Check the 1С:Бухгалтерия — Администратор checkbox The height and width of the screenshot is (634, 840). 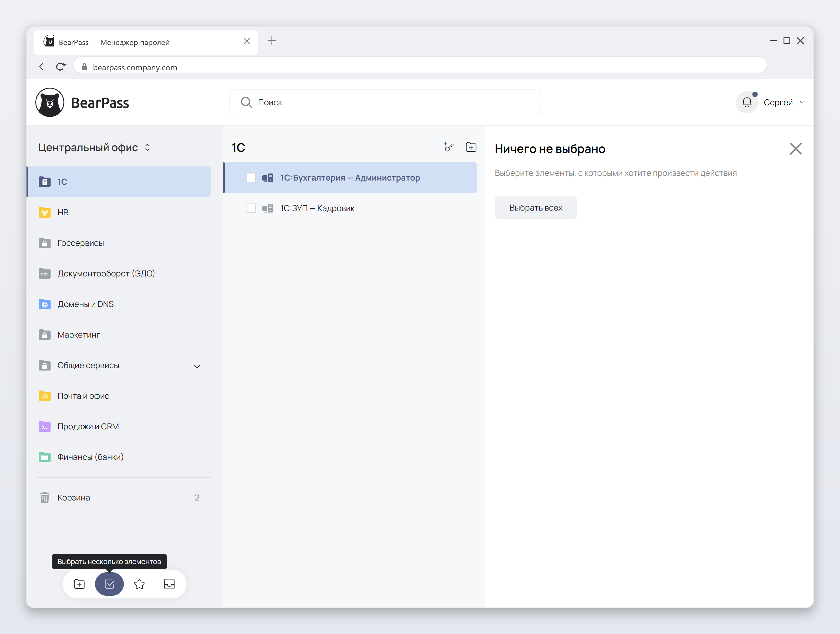pyautogui.click(x=251, y=178)
